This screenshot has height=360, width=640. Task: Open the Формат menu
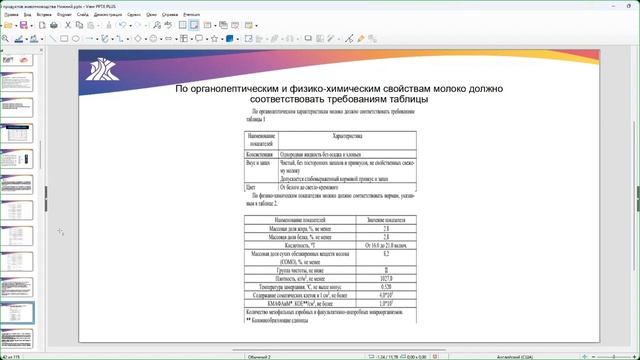pyautogui.click(x=64, y=14)
